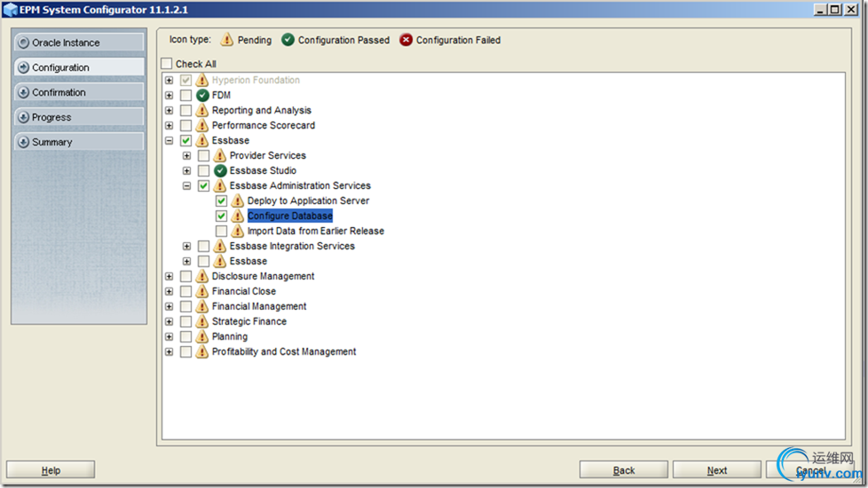Click the Confirmation step arrow icon

point(23,92)
